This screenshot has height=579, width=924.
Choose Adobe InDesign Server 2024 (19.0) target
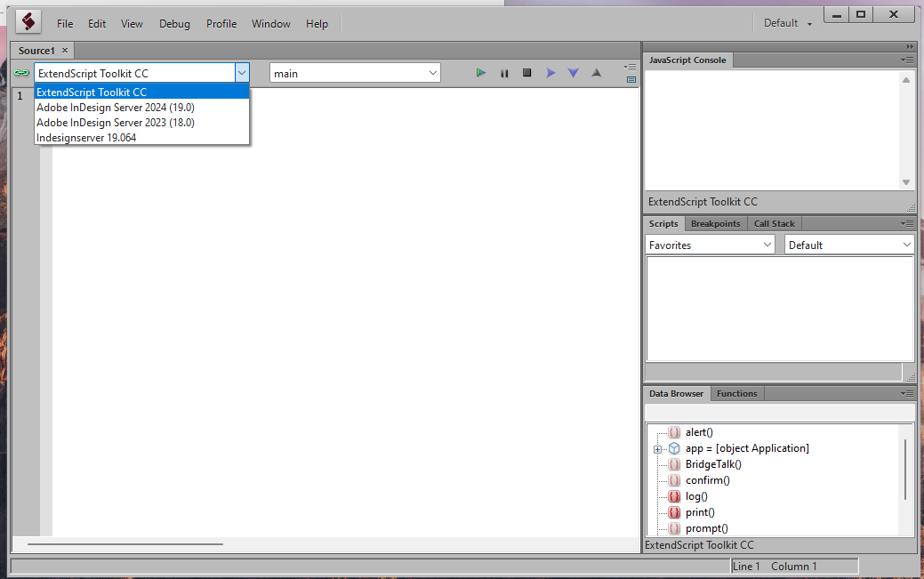(141, 108)
